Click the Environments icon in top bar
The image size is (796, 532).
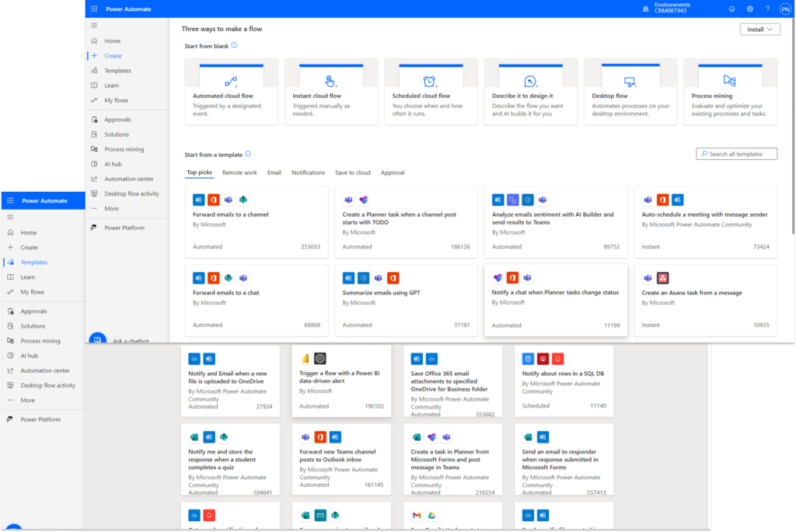click(x=646, y=9)
